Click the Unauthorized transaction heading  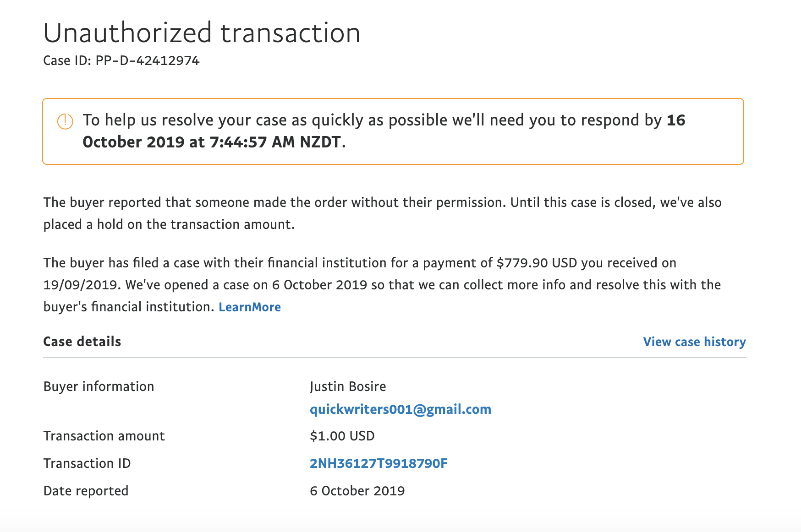(202, 33)
